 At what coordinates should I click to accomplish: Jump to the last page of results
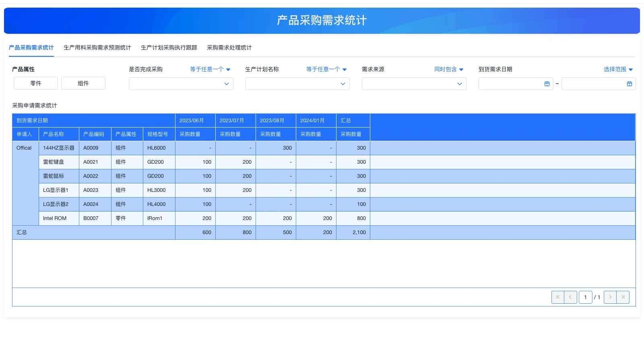pos(623,297)
